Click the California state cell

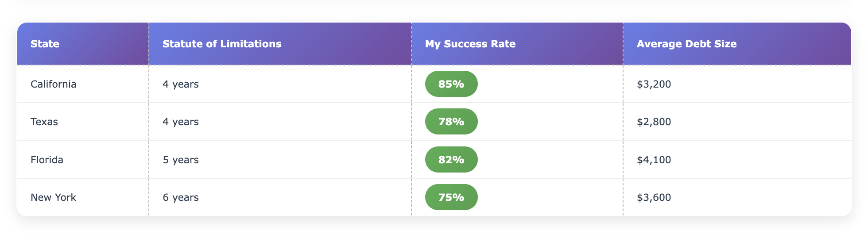point(83,84)
